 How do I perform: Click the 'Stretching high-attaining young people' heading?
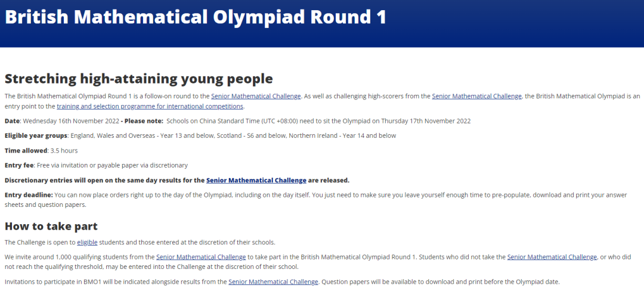(x=139, y=79)
